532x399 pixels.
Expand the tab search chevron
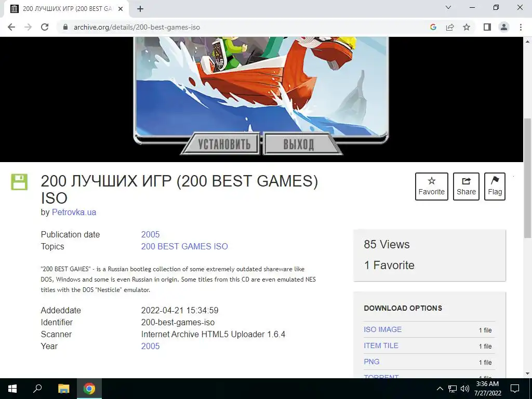pos(448,7)
